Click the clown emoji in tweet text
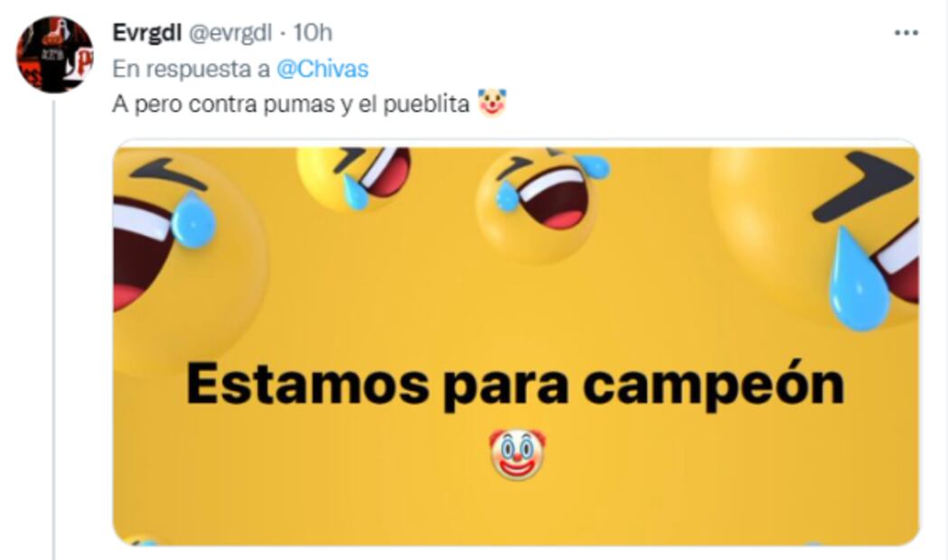The height and width of the screenshot is (560, 948). point(493,103)
